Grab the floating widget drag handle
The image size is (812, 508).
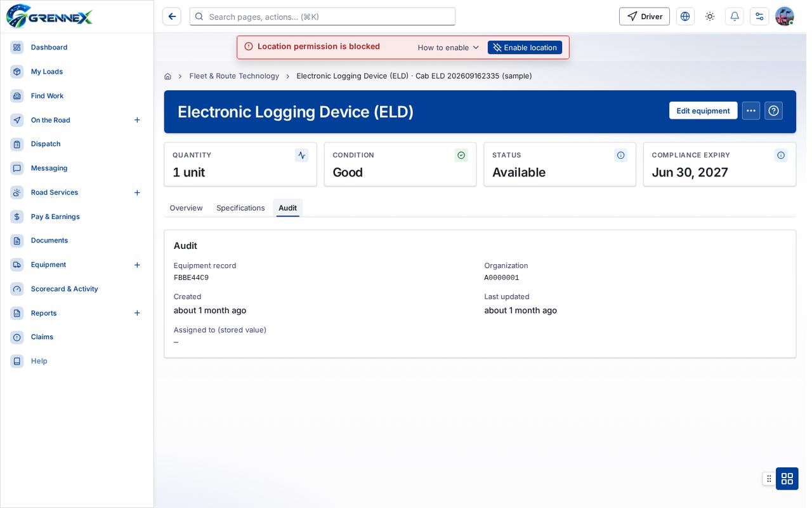point(769,478)
